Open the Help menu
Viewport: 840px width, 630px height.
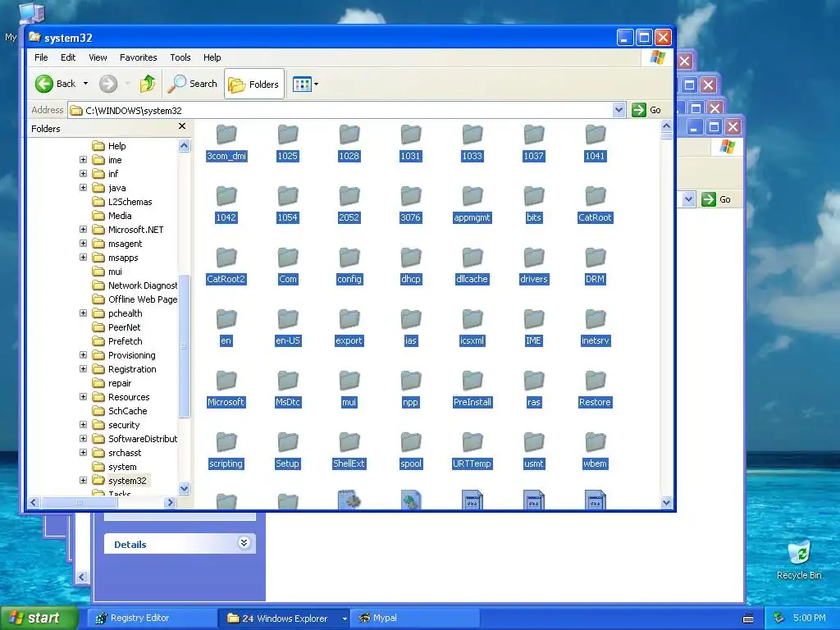(212, 57)
